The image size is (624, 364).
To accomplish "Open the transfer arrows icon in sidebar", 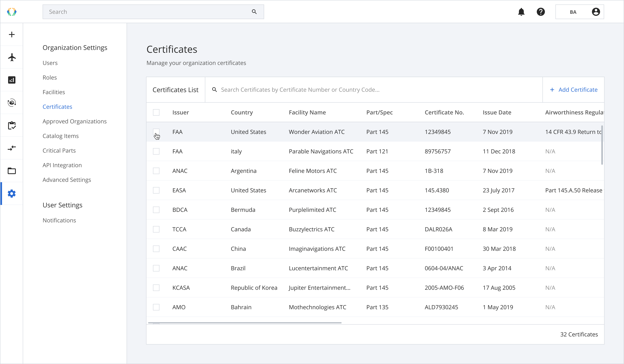I will [12, 148].
